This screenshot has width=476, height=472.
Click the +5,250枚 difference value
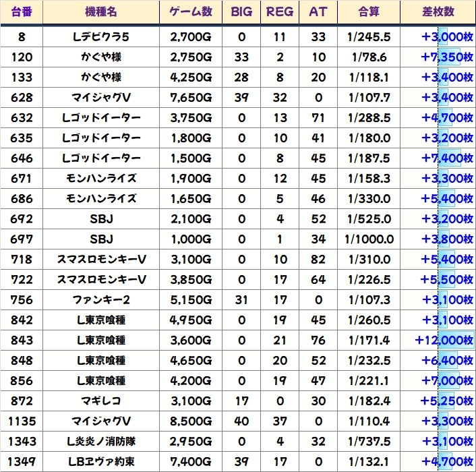pyautogui.click(x=447, y=401)
